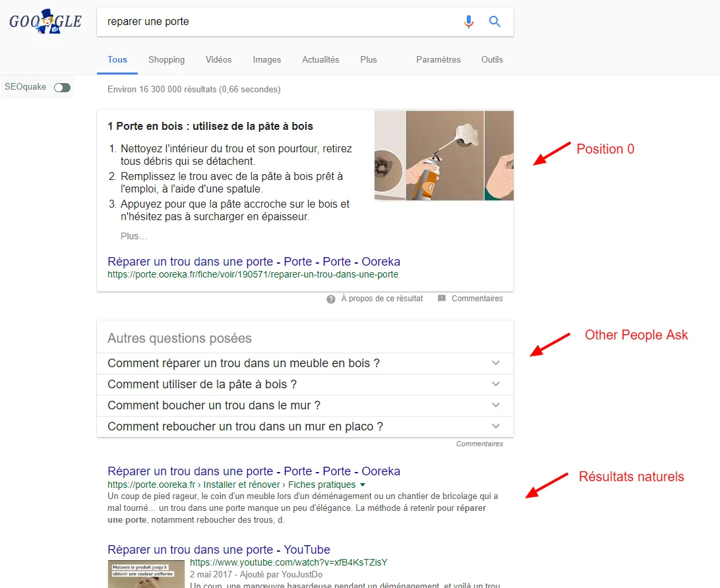
Task: Switch to the Vidéos tab
Action: (218, 59)
